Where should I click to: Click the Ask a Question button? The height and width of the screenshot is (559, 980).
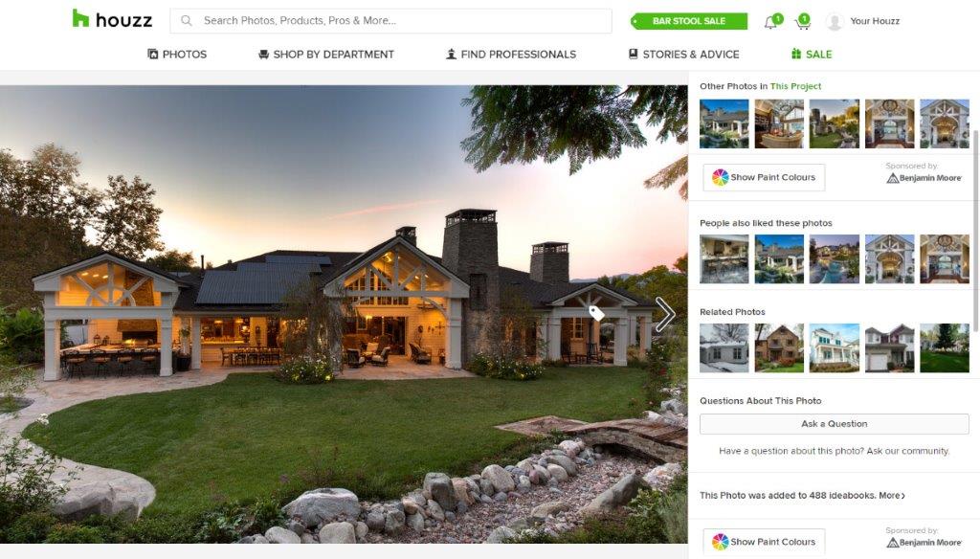point(834,424)
